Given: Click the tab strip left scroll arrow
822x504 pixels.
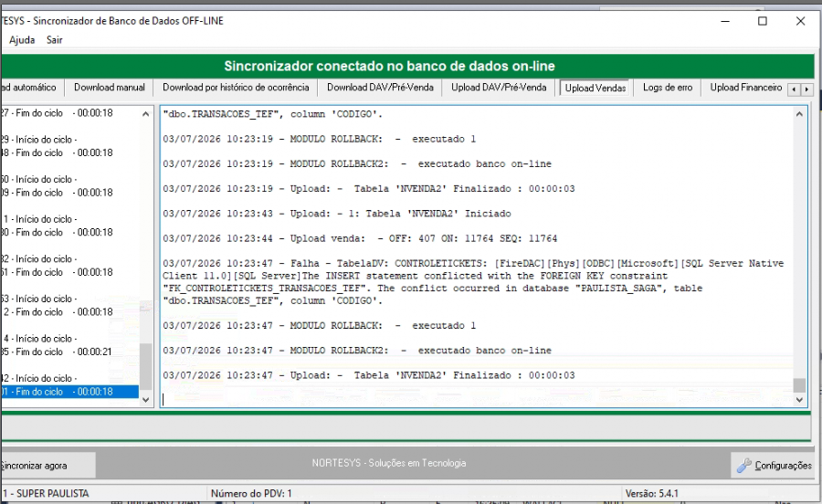Looking at the screenshot, I should (795, 89).
